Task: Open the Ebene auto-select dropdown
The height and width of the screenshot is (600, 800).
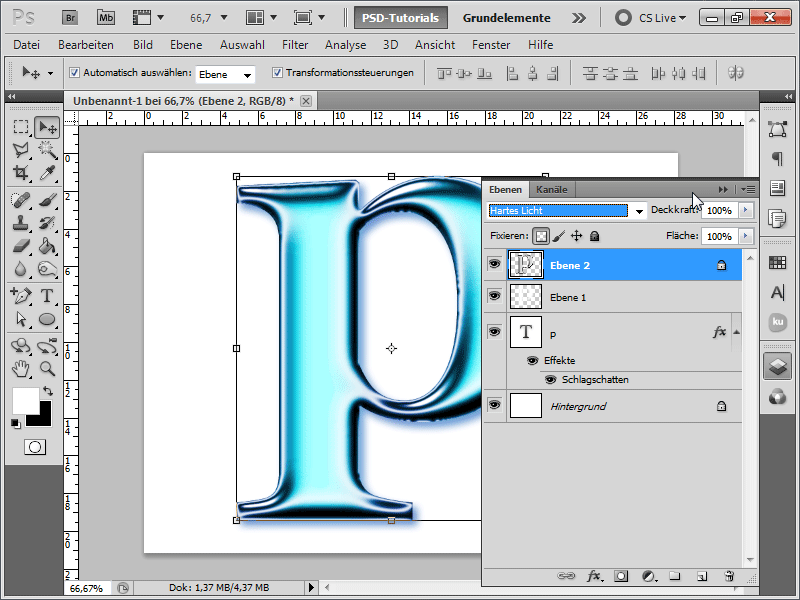Action: click(x=247, y=75)
